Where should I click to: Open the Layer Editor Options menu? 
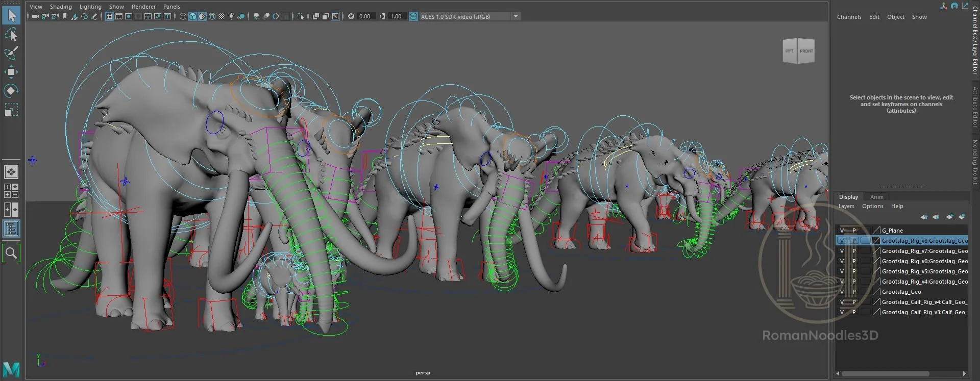tap(872, 206)
